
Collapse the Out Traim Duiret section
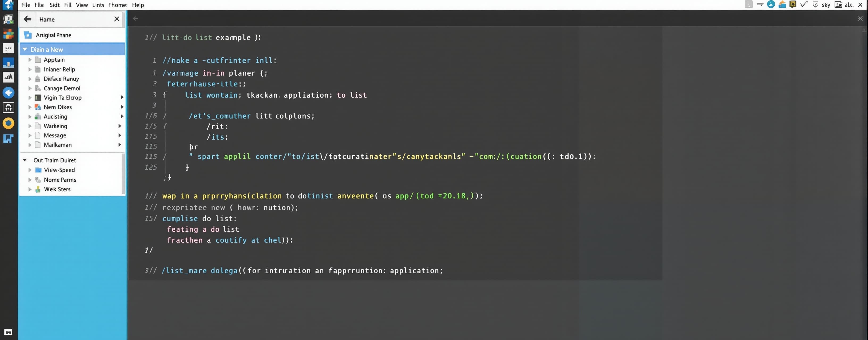(24, 160)
